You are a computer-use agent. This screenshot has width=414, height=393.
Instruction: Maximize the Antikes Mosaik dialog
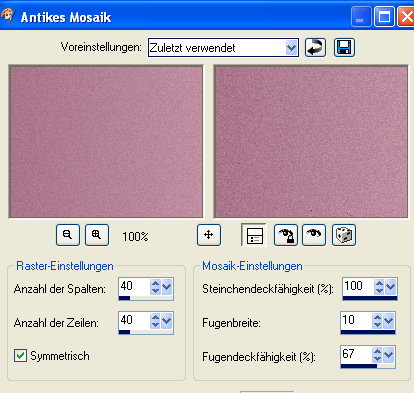[x=384, y=16]
